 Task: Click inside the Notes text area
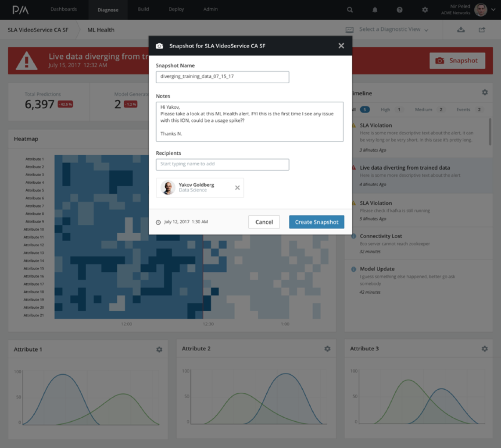[x=250, y=121]
